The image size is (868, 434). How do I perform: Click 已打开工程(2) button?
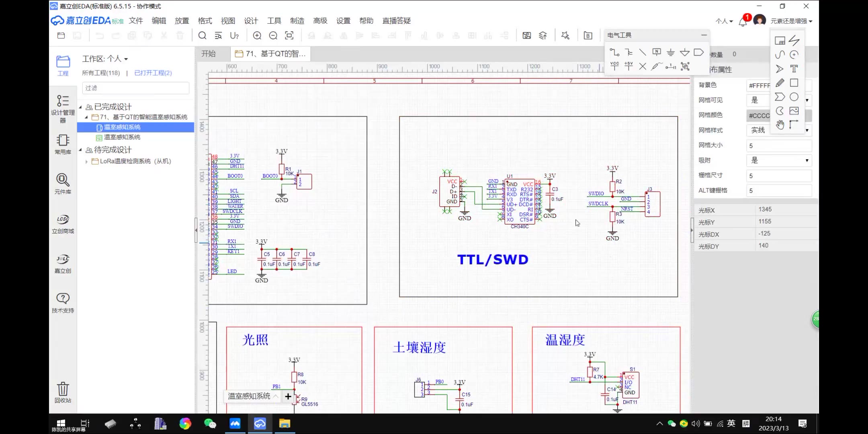click(x=152, y=72)
